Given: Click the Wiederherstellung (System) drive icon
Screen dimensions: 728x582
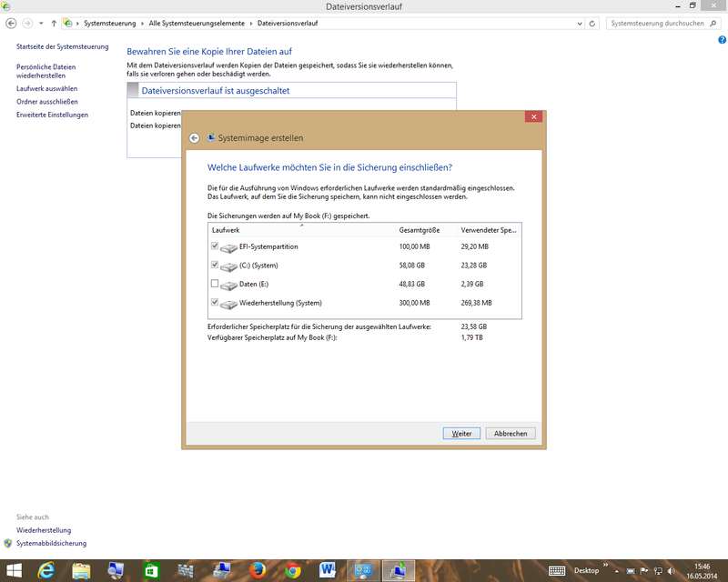Looking at the screenshot, I should tap(228, 305).
